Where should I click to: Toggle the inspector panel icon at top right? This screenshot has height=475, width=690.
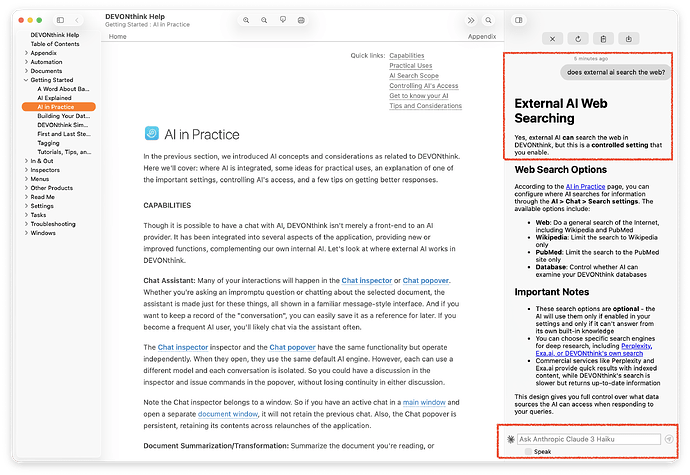[x=518, y=20]
